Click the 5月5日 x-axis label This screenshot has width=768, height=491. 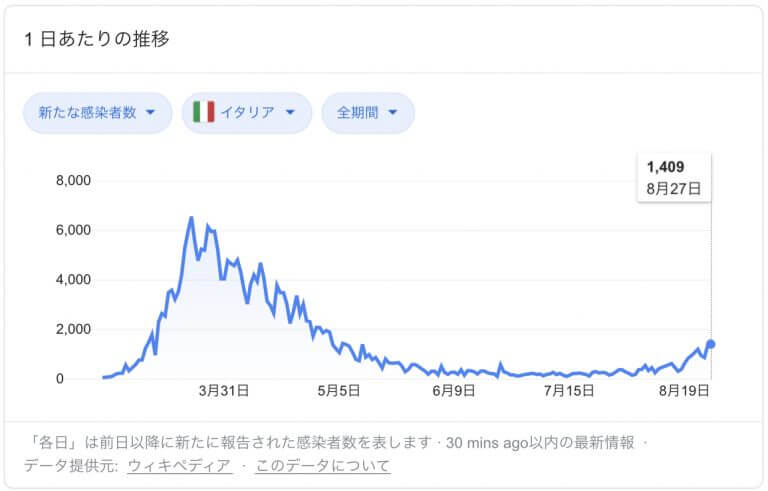338,391
